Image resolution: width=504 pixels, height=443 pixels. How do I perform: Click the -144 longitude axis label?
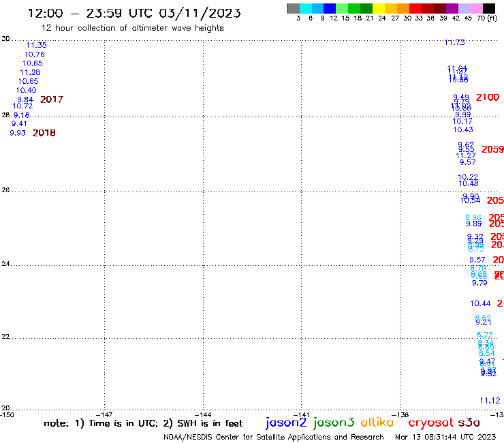pyautogui.click(x=203, y=414)
